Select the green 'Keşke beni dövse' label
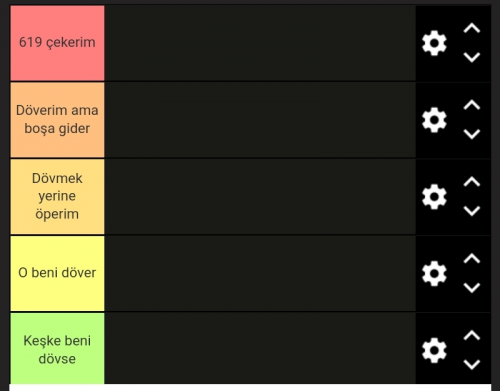This screenshot has width=500, height=391. (x=57, y=348)
